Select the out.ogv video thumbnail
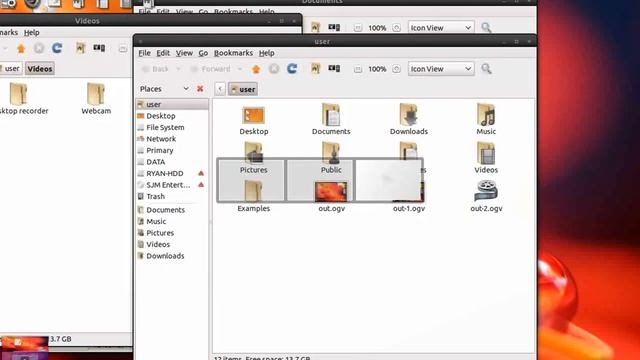 [331, 192]
